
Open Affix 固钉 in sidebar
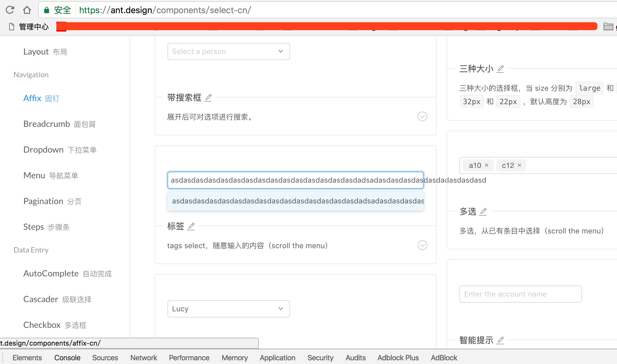[x=41, y=98]
